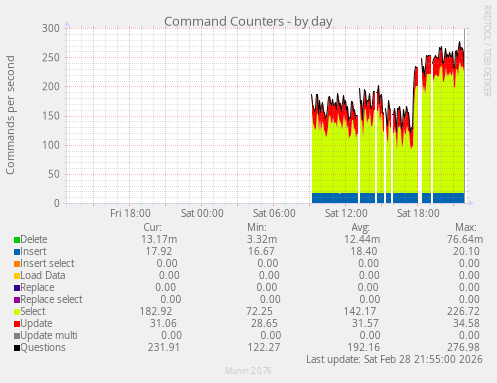Click the 150 y-axis tick label
Screen dimensions: 497x383
point(51,116)
